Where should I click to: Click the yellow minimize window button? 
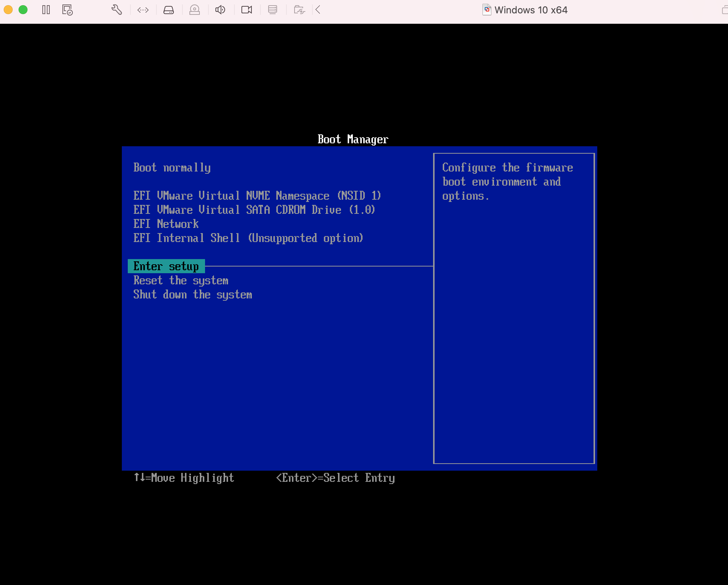click(x=8, y=10)
